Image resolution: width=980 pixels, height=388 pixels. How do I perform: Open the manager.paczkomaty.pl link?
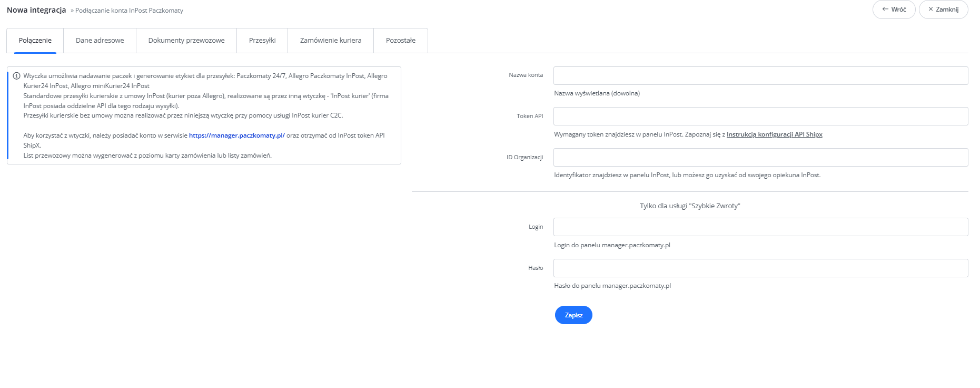coord(236,135)
